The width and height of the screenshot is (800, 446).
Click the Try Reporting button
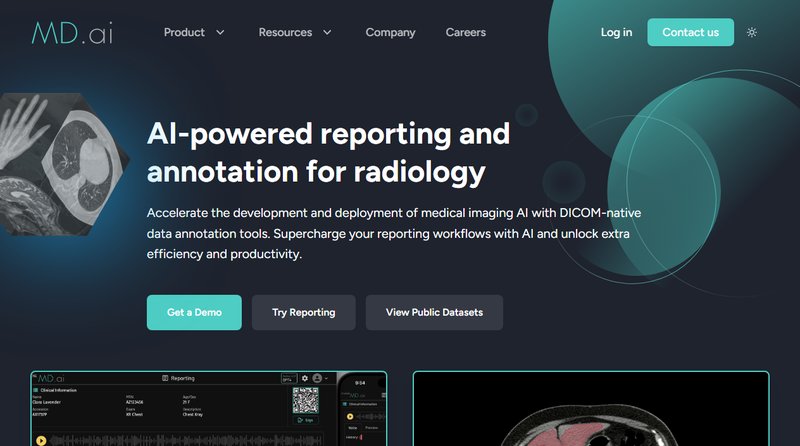303,312
